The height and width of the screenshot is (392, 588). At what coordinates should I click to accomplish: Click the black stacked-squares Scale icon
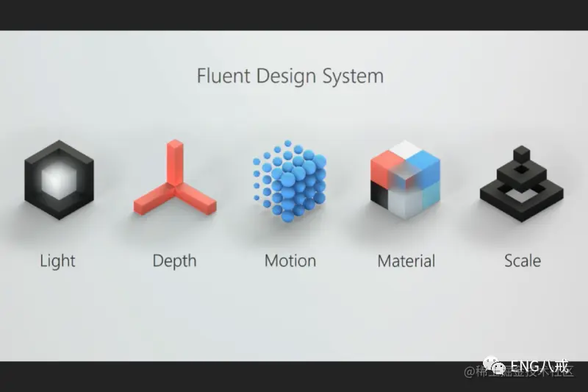click(x=522, y=184)
